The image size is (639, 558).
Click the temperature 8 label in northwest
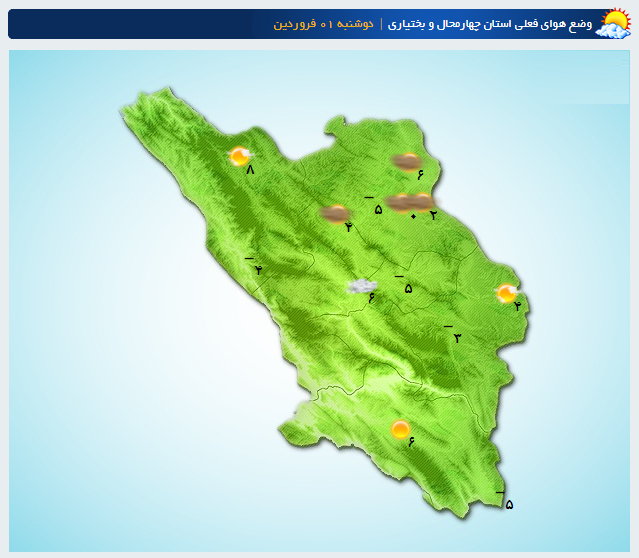pyautogui.click(x=250, y=170)
